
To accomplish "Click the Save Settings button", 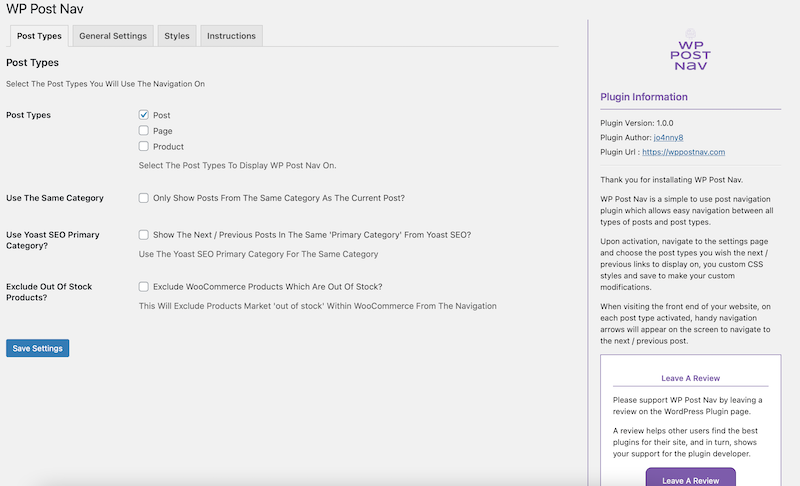I will pos(38,348).
